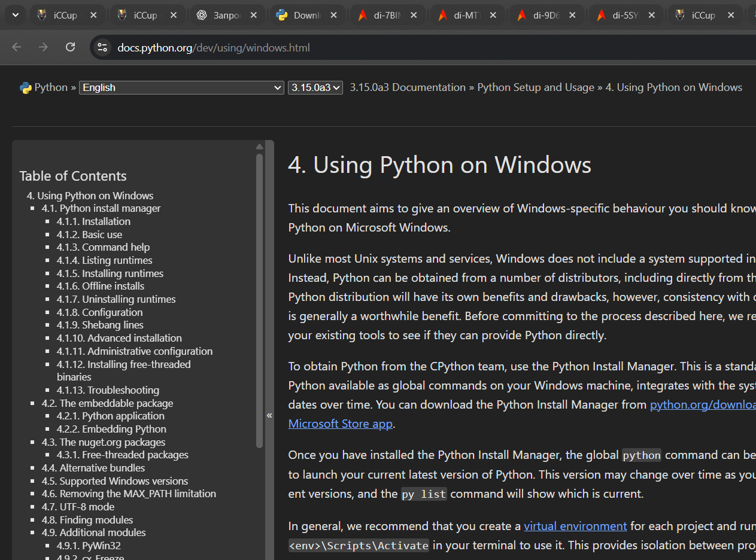Follow the Microsoft Store app link
This screenshot has width=756, height=560.
coord(340,424)
